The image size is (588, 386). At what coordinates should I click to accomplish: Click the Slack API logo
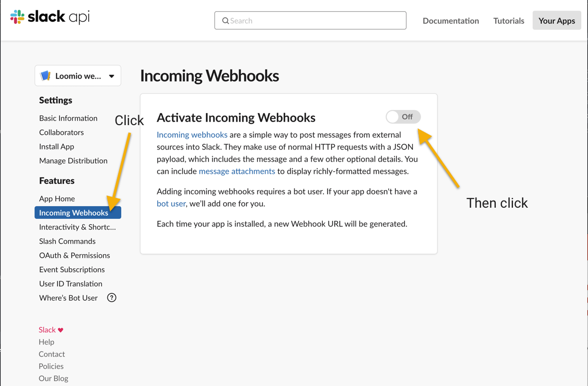[x=50, y=17]
